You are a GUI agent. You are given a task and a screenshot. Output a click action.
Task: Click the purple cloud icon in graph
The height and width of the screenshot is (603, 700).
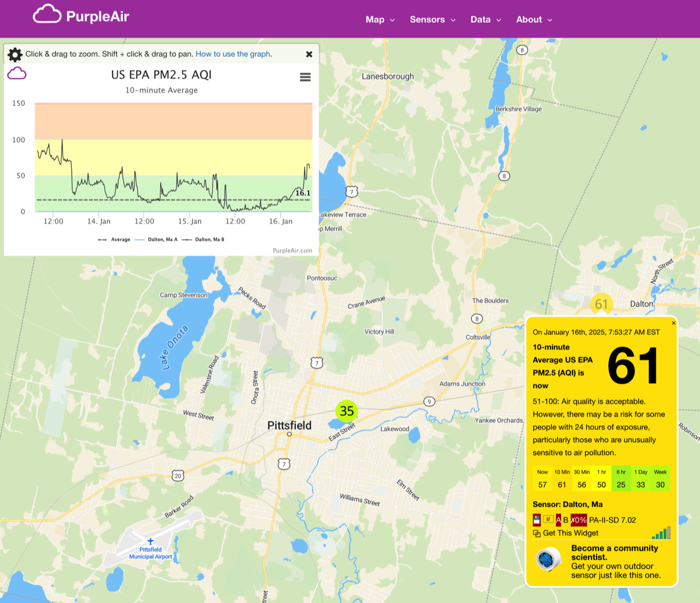coord(17,73)
